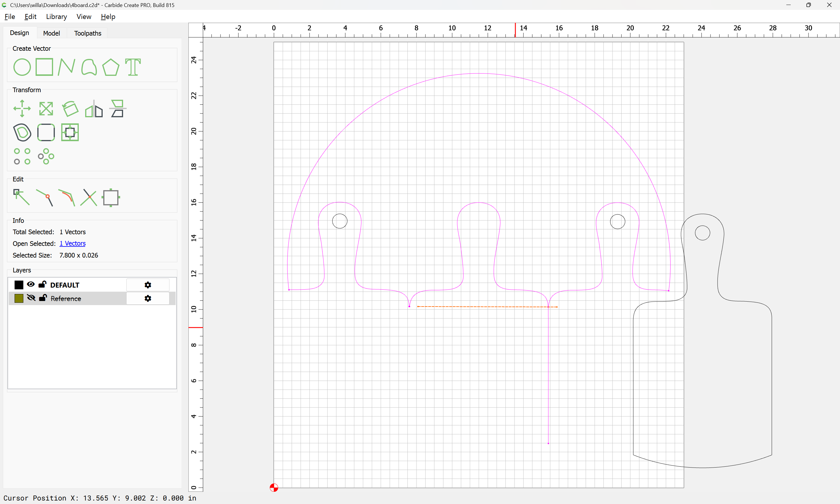Open Reference layer settings gear
840x504 pixels.
[x=148, y=298]
